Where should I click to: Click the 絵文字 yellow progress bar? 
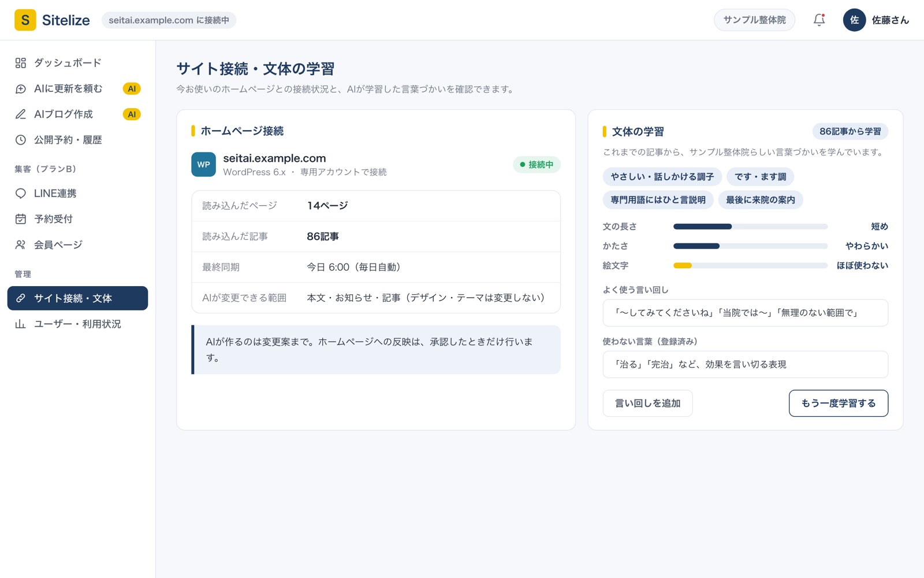(x=750, y=266)
